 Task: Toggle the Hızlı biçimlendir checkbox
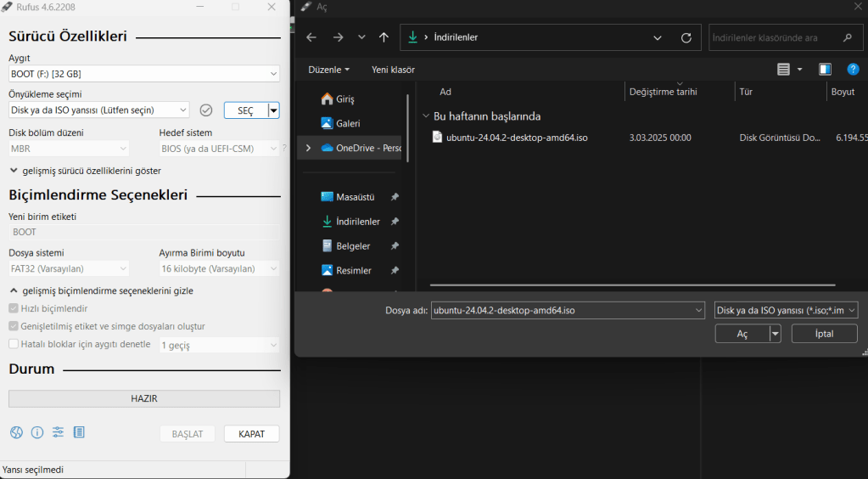pyautogui.click(x=14, y=308)
